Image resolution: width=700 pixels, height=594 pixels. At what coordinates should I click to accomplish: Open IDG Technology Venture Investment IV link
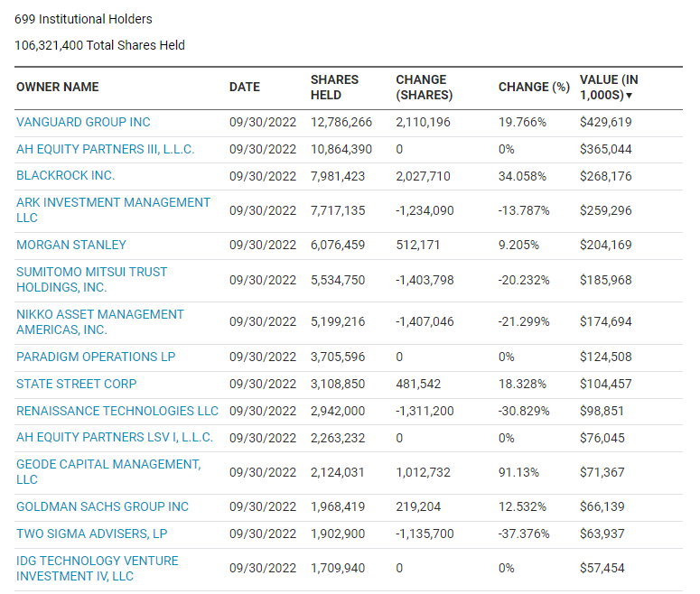click(98, 568)
